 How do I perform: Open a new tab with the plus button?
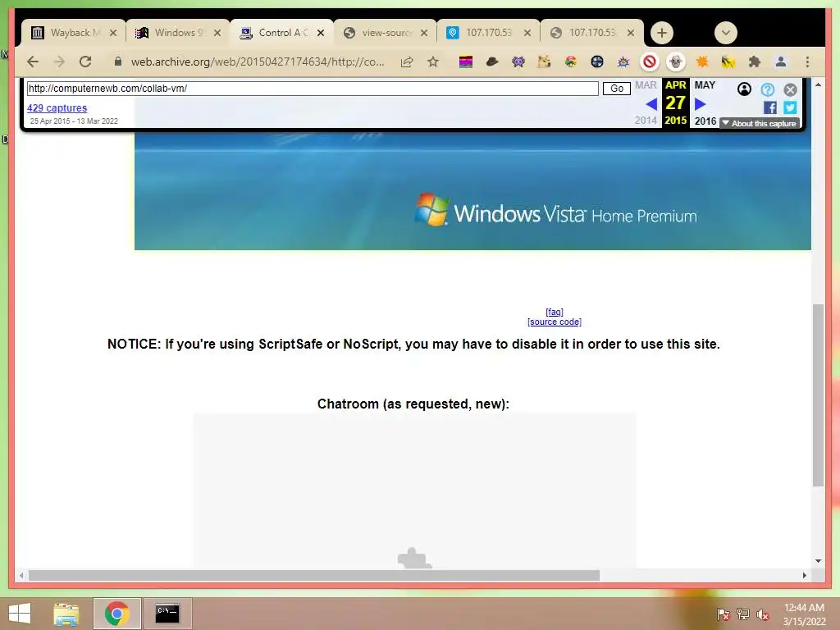pyautogui.click(x=662, y=33)
